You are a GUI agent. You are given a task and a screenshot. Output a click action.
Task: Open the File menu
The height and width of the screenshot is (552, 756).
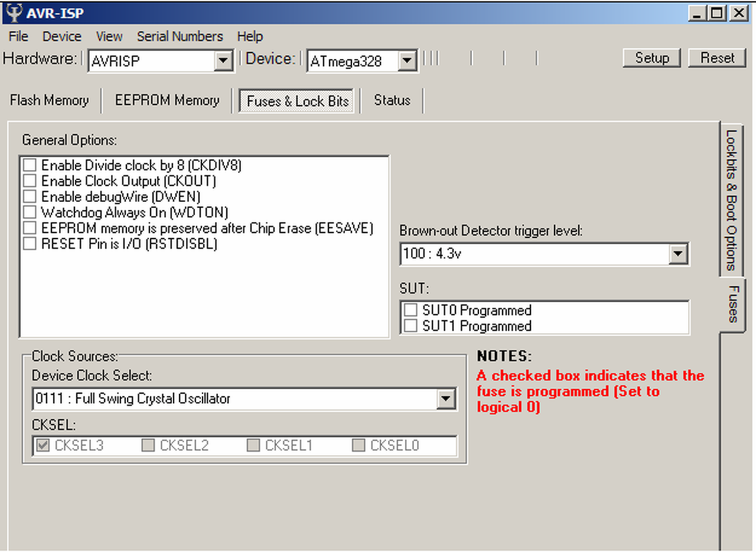pyautogui.click(x=18, y=37)
